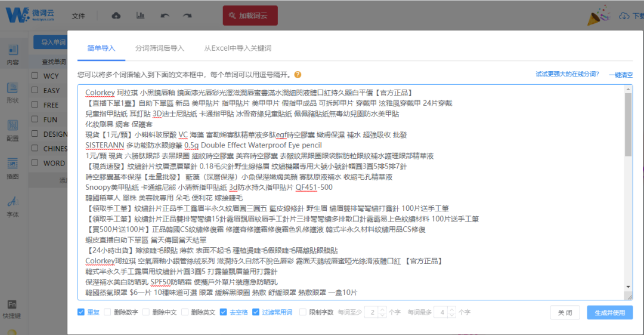
Task: Open the 文件 menu
Action: (78, 16)
